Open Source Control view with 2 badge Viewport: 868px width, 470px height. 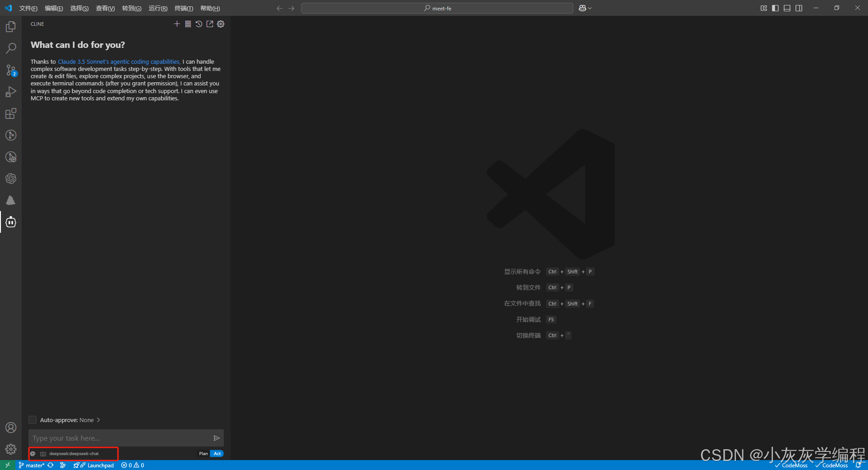click(x=11, y=70)
